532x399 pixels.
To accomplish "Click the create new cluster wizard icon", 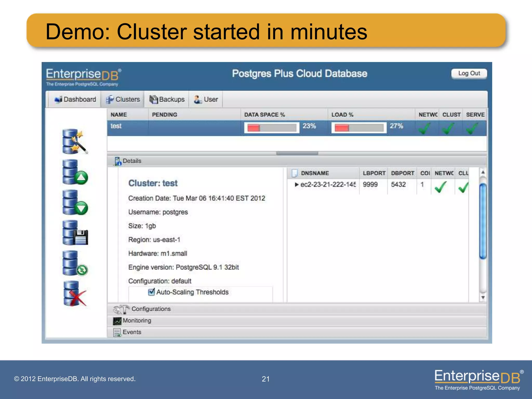I will (x=75, y=141).
